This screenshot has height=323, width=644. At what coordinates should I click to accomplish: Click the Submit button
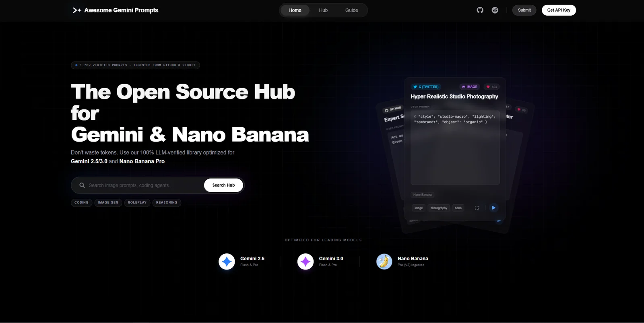(524, 10)
